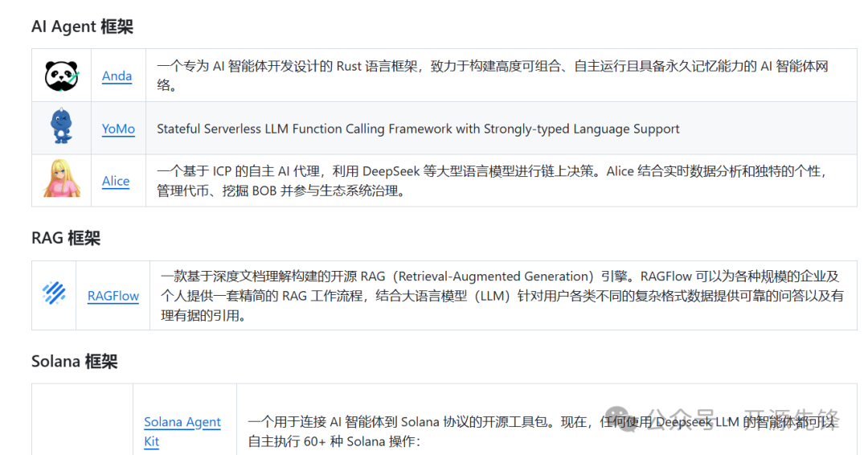The image size is (868, 455).
Task: Click the Anda description about Rust 语言框架
Action: (492, 76)
